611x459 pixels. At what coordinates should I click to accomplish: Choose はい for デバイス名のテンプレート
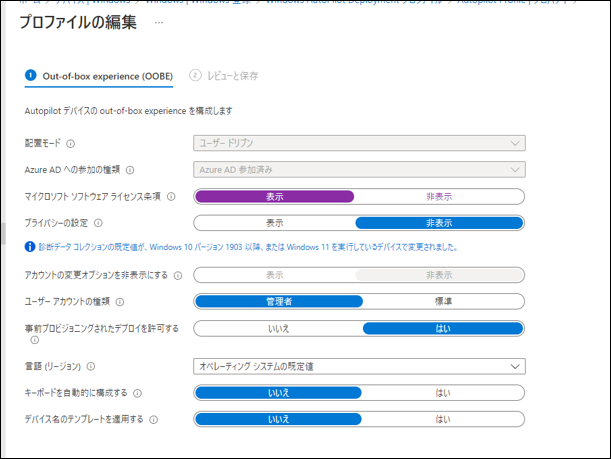[x=443, y=419]
